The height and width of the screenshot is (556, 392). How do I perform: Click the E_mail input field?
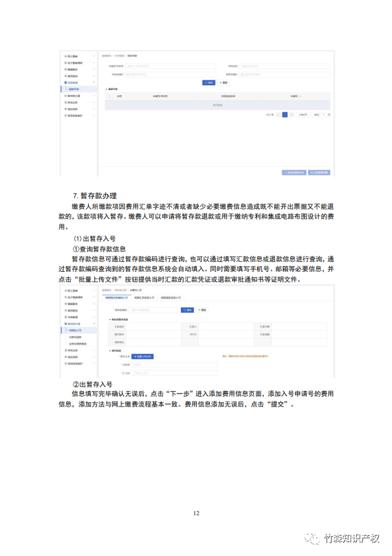[174, 373]
